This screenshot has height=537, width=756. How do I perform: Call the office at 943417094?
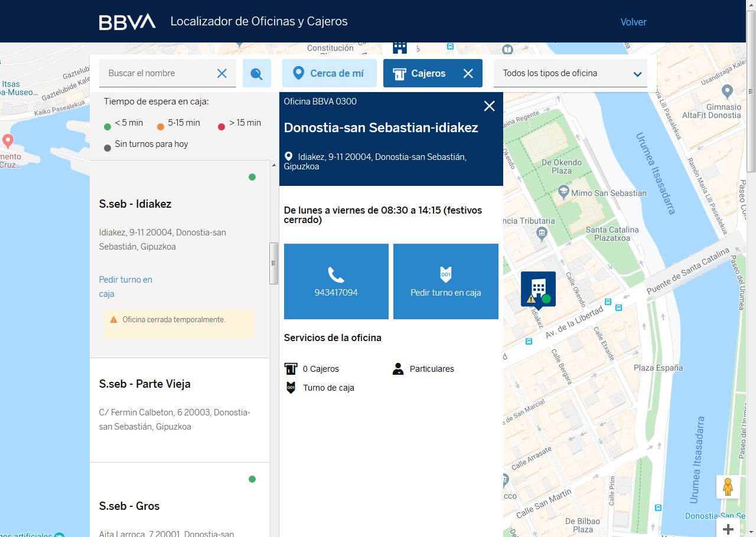[x=336, y=281]
